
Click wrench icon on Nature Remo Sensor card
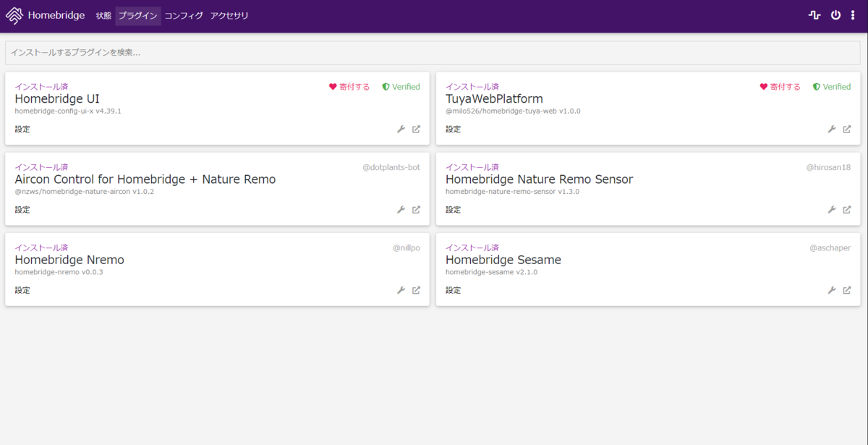coord(832,210)
